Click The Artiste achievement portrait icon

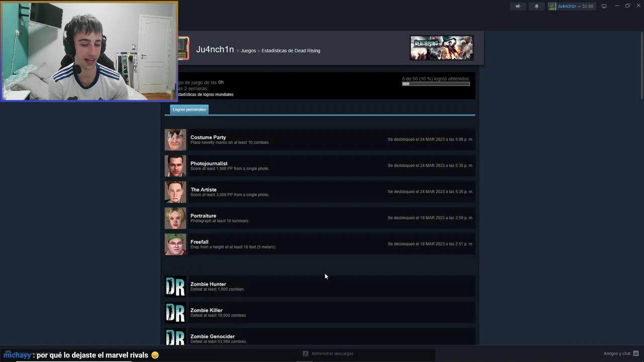[x=175, y=192]
